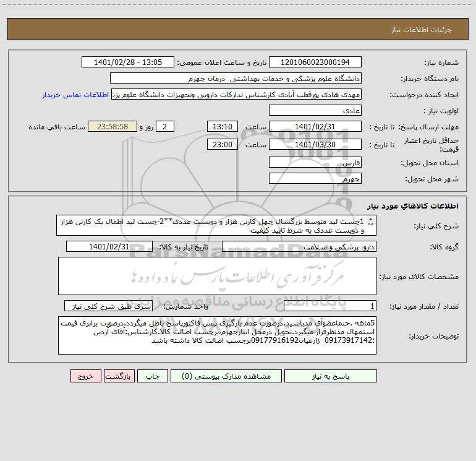Screen dimensions: 476x461
Task: Click the buyer notes text area
Action: pyautogui.click(x=217, y=335)
